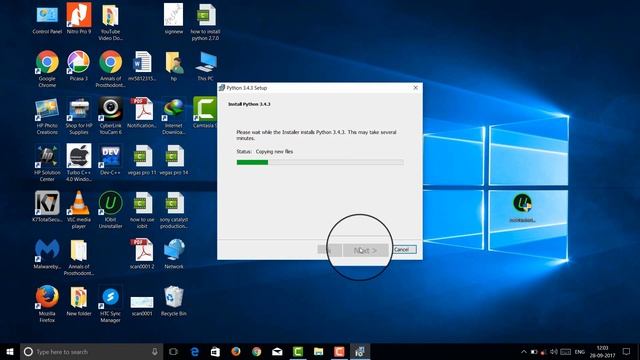
Task: Open Google Chrome desktop shortcut
Action: [47, 69]
